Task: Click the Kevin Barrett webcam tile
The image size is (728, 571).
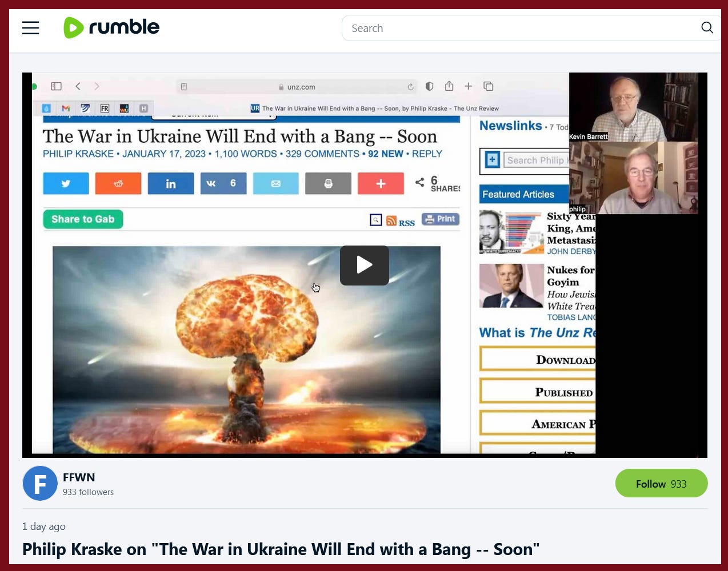Action: [633, 107]
